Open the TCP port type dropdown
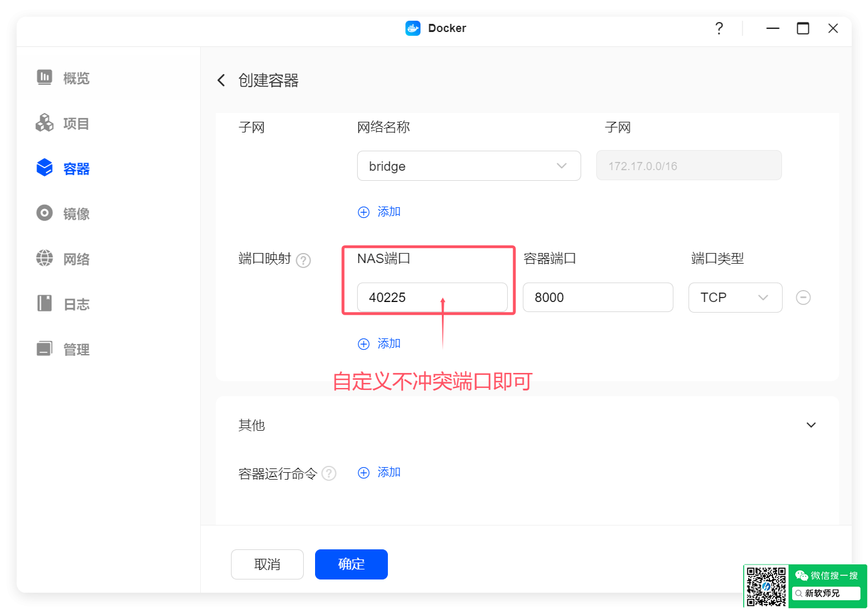The height and width of the screenshot is (609, 868). click(x=734, y=298)
